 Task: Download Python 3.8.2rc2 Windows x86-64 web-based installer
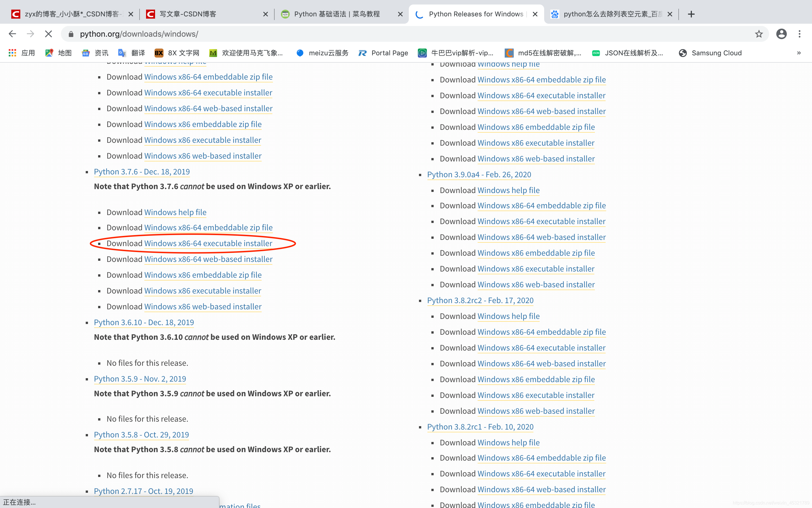point(542,364)
